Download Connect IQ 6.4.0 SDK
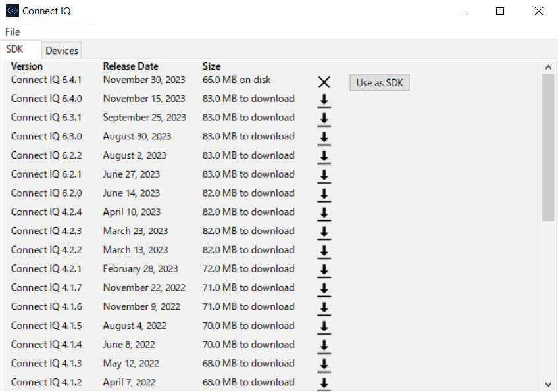This screenshot has height=392, width=558. [x=324, y=101]
